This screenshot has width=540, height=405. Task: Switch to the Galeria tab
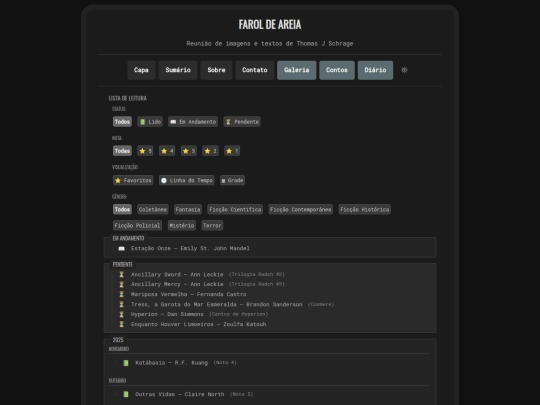(x=297, y=70)
